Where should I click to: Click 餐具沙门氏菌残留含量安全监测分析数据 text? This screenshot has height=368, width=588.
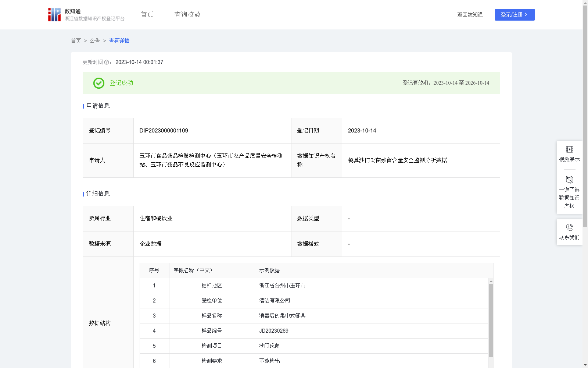398,160
